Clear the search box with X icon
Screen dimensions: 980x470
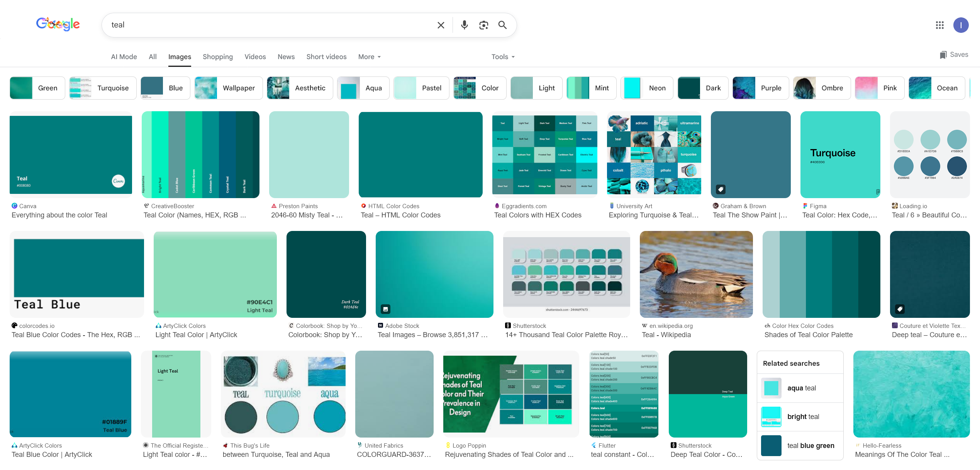pyautogui.click(x=441, y=25)
